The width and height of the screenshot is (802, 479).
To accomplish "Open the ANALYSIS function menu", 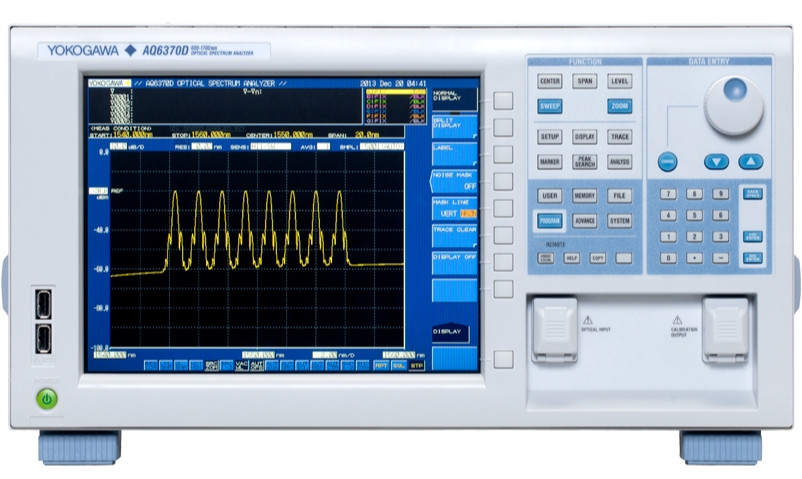I will [x=620, y=161].
